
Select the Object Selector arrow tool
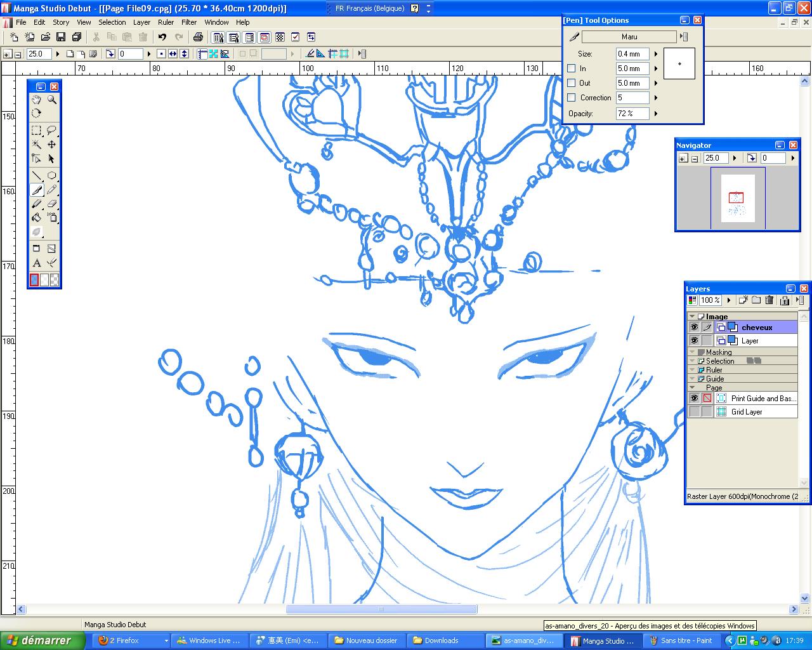point(52,159)
